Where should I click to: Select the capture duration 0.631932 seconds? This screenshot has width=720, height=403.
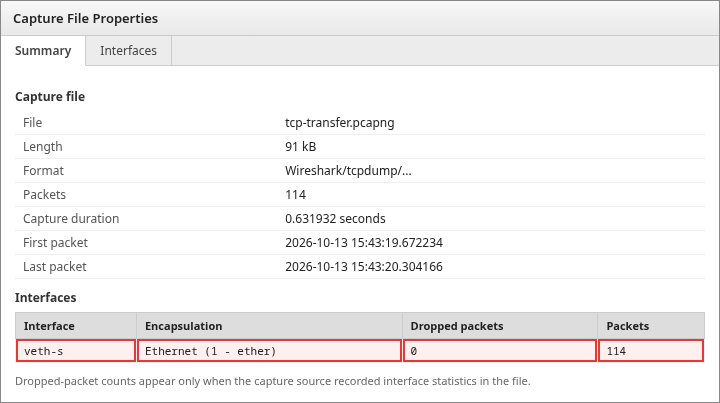click(x=335, y=218)
